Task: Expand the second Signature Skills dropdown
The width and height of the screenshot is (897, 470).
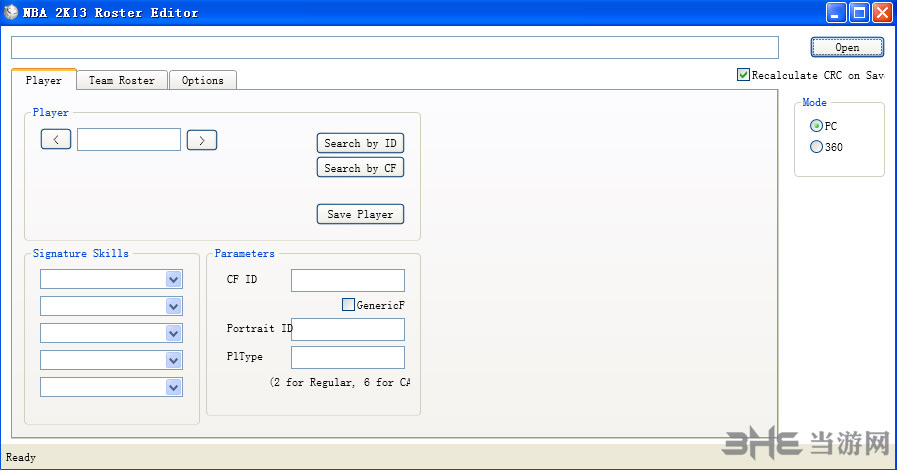Action: [174, 306]
